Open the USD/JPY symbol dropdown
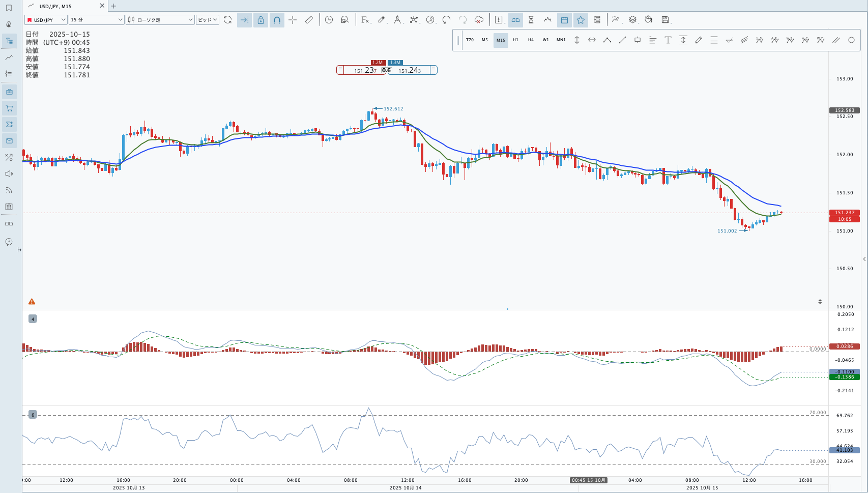 click(46, 20)
